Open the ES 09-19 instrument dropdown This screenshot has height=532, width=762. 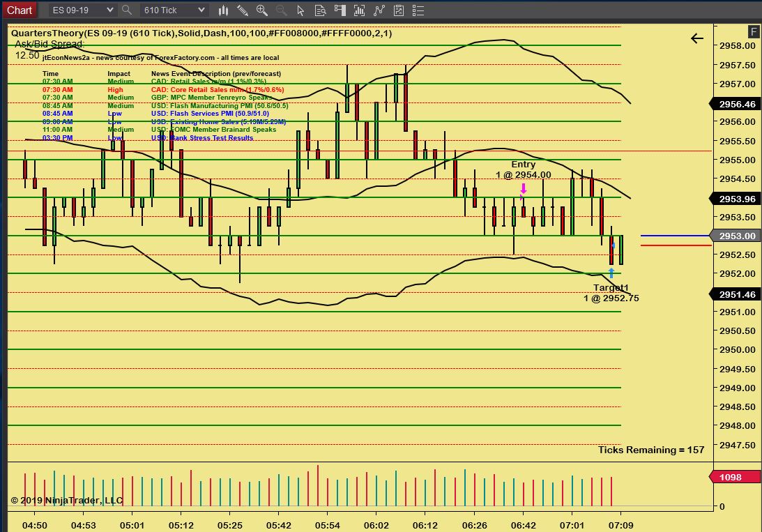point(82,10)
